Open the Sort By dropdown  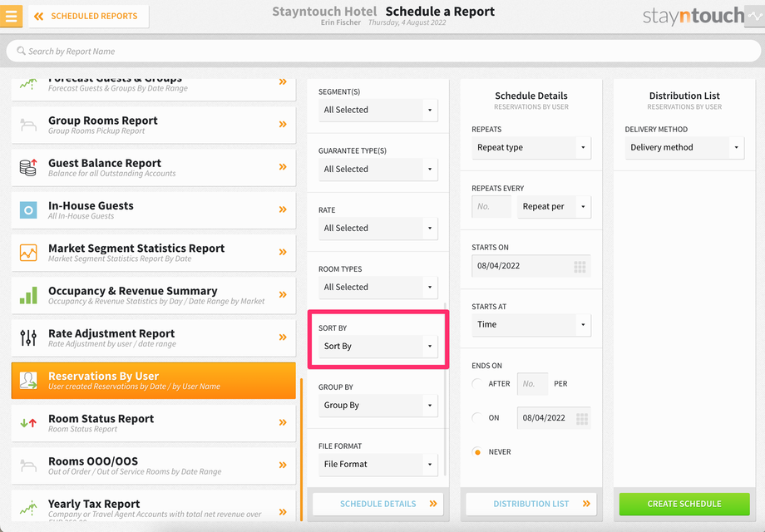pos(378,346)
